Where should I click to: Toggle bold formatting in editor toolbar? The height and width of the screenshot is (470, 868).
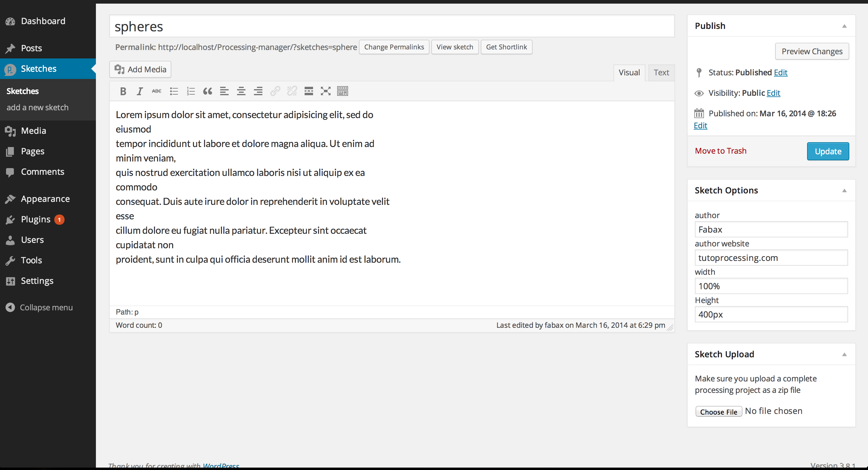(123, 91)
